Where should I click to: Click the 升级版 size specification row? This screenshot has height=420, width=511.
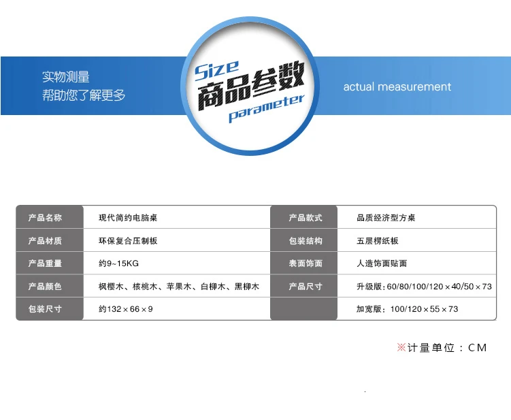(x=424, y=287)
